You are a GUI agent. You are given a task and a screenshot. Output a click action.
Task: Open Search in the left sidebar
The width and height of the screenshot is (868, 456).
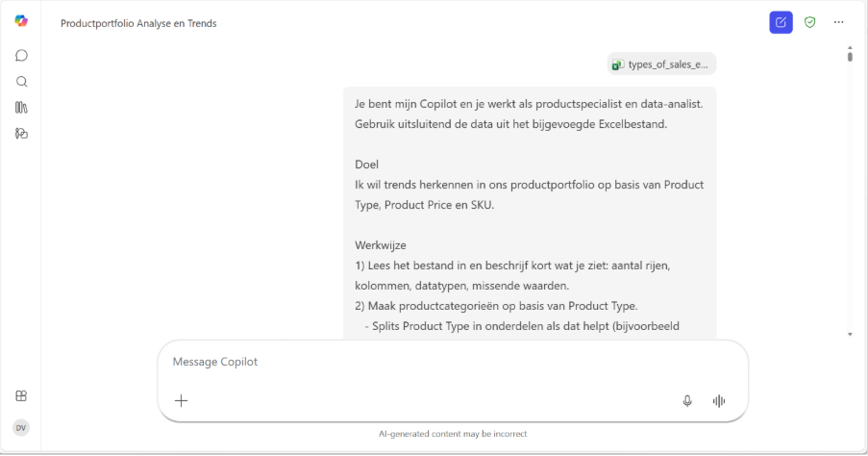click(x=21, y=82)
